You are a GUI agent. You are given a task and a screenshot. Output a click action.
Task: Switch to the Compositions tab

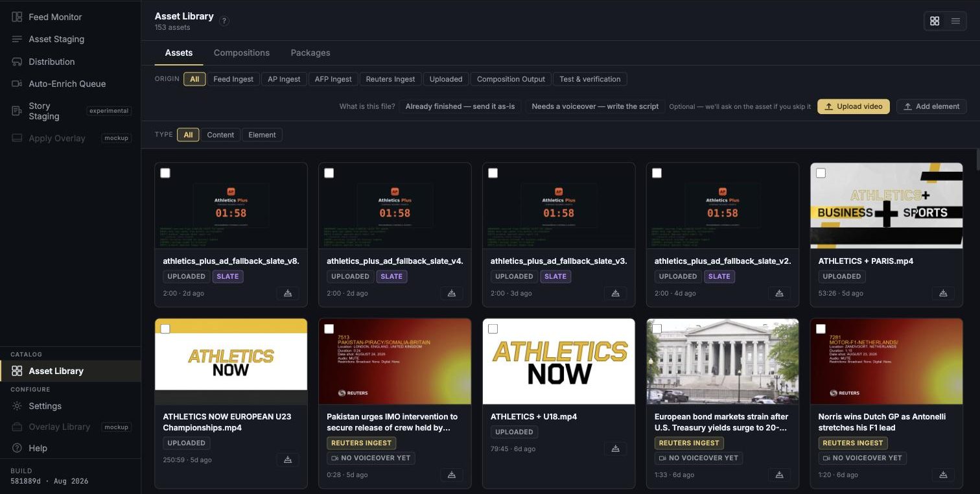242,53
